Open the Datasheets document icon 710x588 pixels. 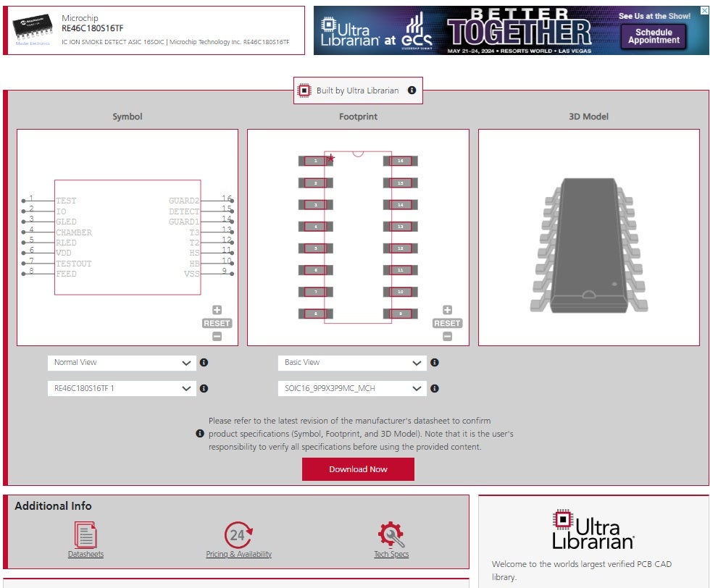(85, 534)
